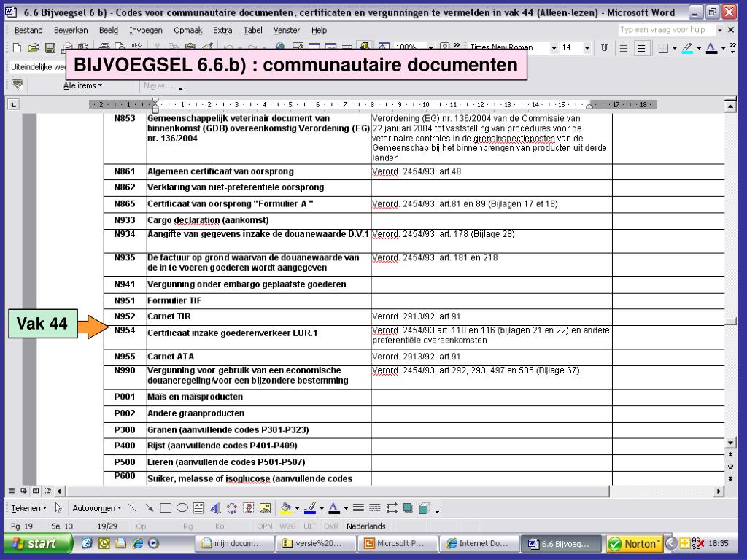Screen dimensions: 747x560
Task: Open dash style options
Action: coord(375,508)
